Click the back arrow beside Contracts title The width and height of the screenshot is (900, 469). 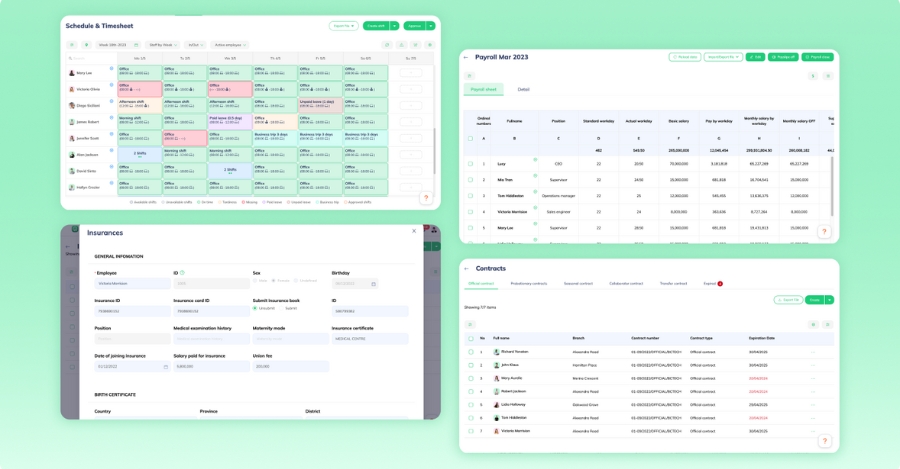point(466,268)
